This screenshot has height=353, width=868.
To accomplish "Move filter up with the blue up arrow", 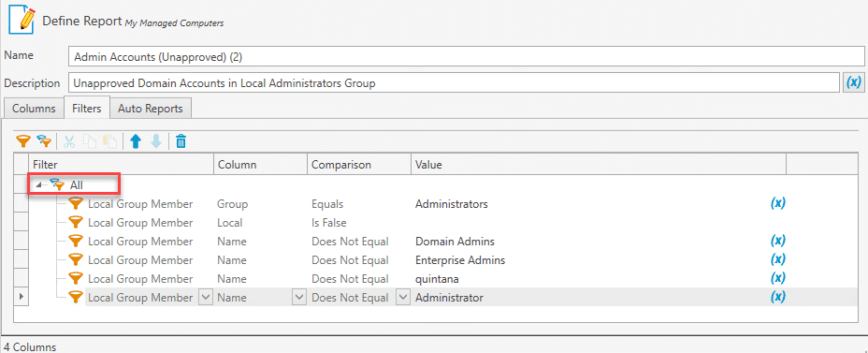I will pos(136,142).
